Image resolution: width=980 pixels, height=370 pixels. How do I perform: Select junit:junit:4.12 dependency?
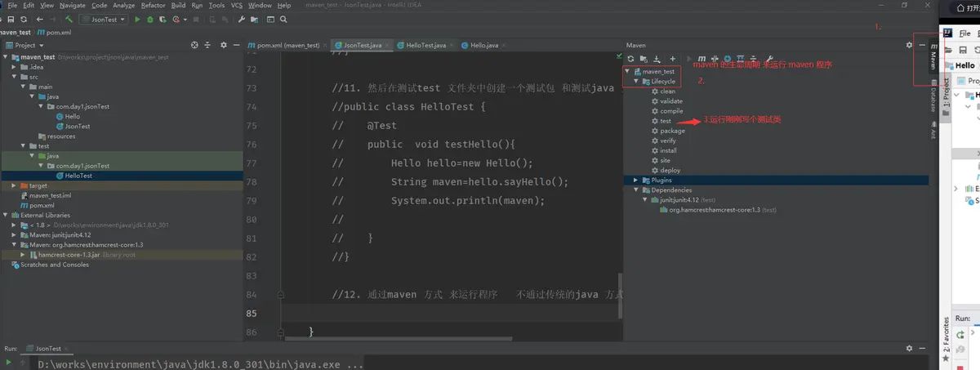tap(685, 199)
